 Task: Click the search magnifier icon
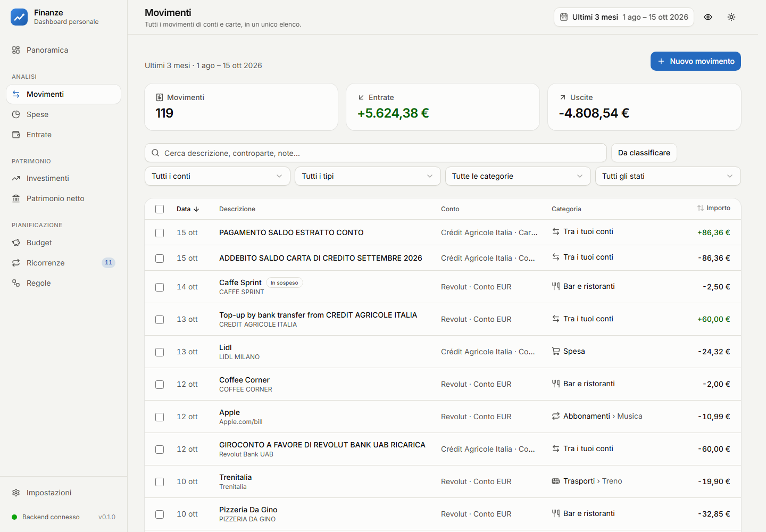(x=155, y=153)
